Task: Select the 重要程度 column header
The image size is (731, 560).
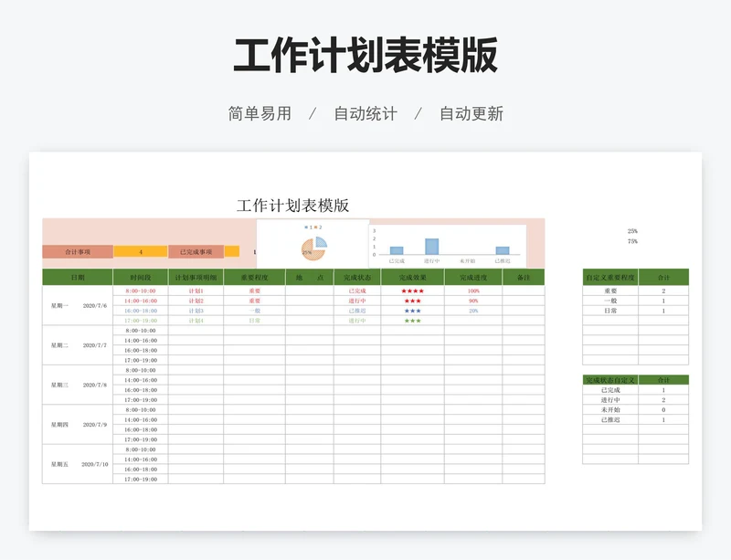Action: (254, 277)
